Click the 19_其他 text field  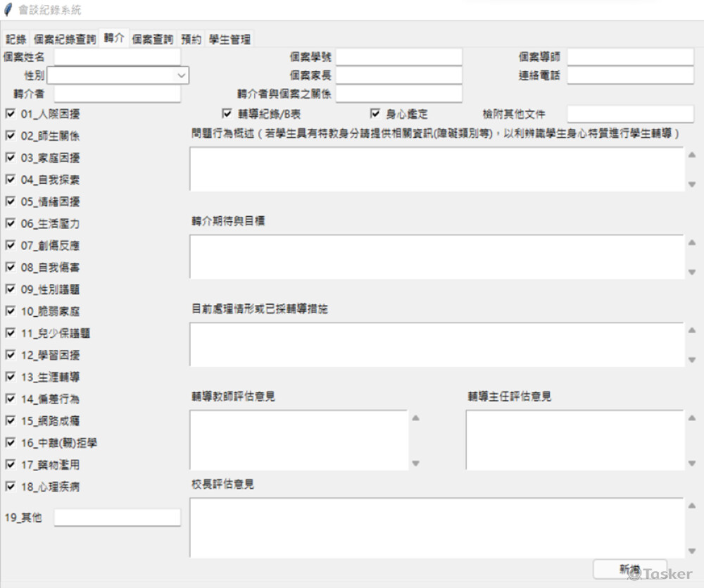click(x=117, y=518)
